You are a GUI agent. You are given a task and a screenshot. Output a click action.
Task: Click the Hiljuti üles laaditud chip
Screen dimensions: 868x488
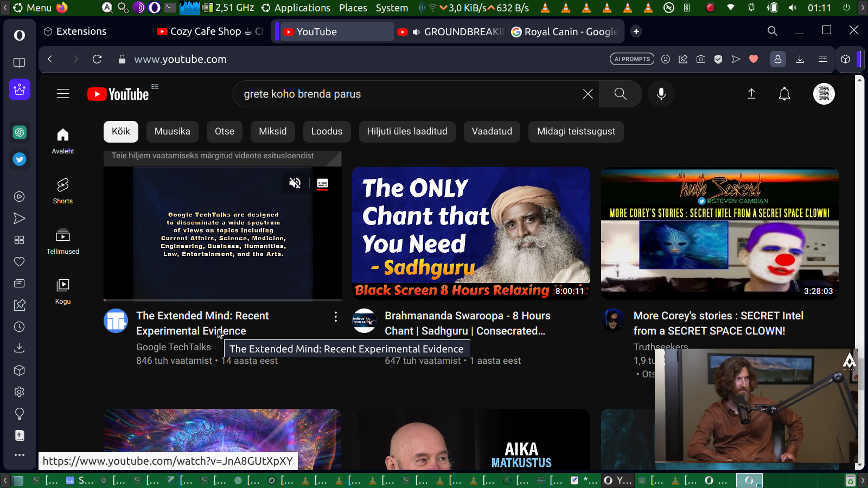[407, 131]
